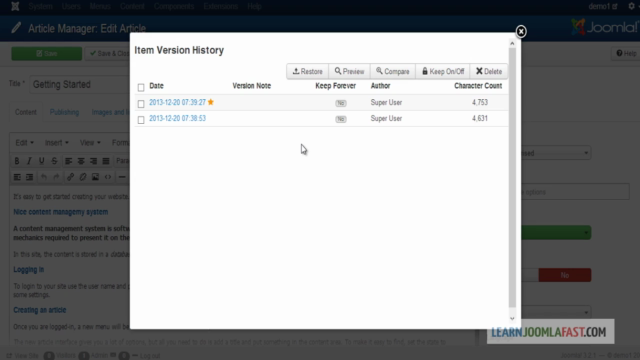This screenshot has width=640, height=360.
Task: Open the editor View dropdown menu
Action: pos(90,143)
